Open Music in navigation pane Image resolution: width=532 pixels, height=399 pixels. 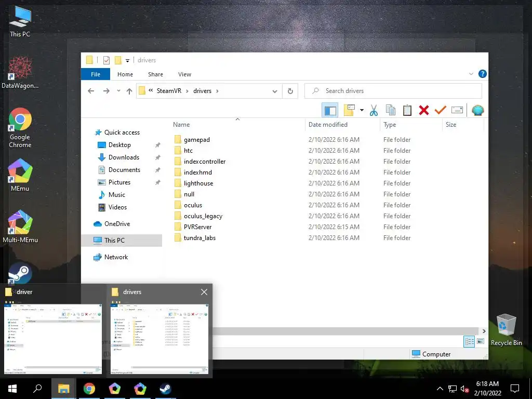pos(117,195)
